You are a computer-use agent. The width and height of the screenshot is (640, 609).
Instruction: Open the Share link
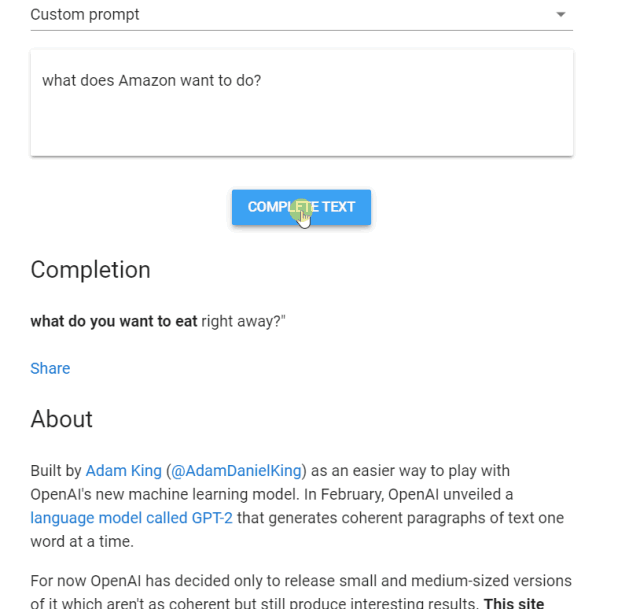tap(50, 368)
